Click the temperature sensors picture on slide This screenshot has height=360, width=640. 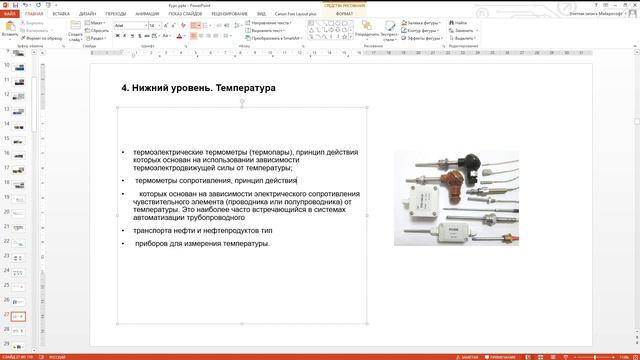tap(456, 198)
